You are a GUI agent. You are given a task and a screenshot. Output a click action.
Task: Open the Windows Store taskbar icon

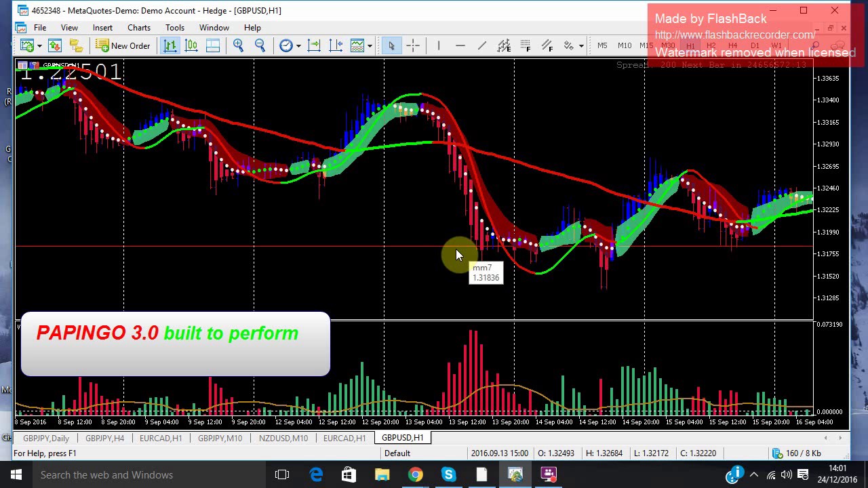pos(349,475)
